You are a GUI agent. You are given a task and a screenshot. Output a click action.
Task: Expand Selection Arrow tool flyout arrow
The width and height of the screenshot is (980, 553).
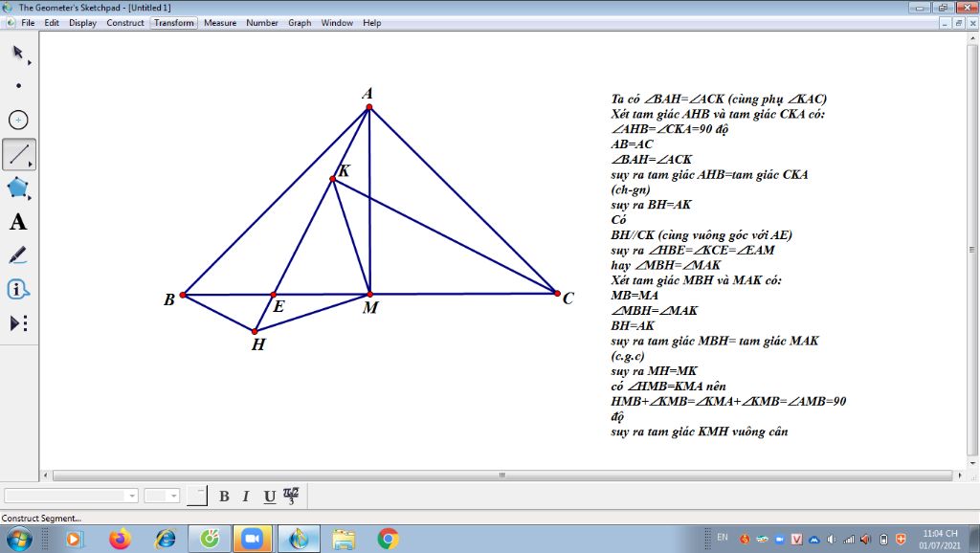[x=30, y=62]
